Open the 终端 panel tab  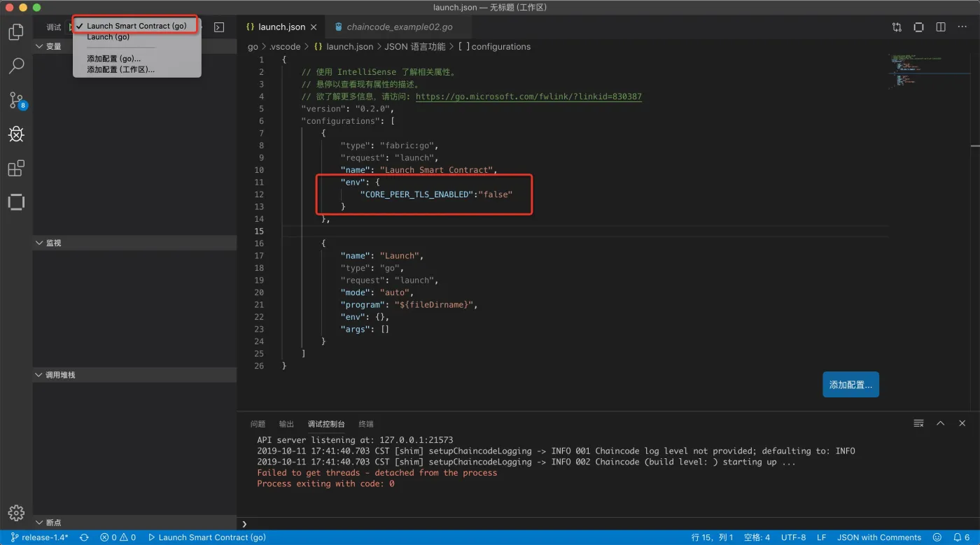pyautogui.click(x=366, y=424)
